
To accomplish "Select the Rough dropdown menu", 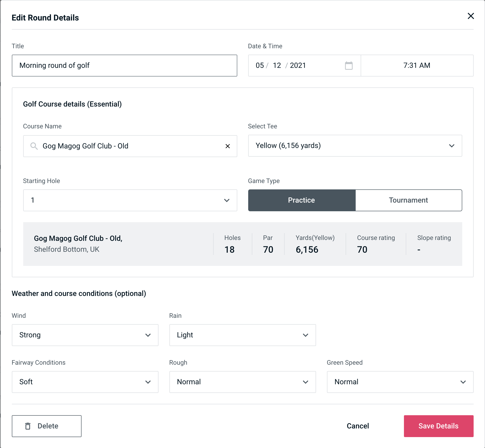I will tap(242, 382).
